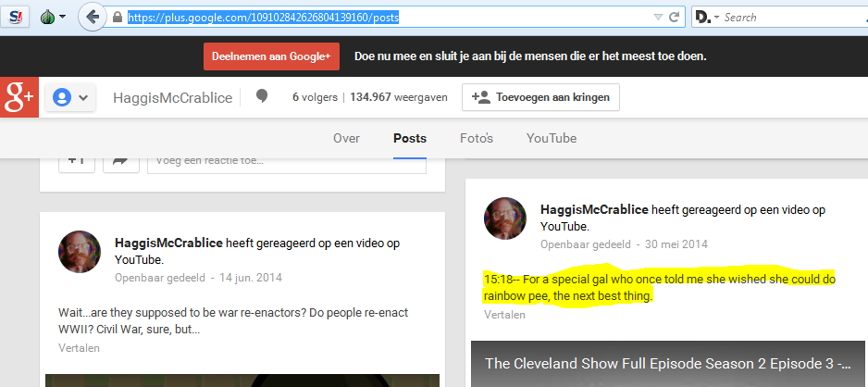This screenshot has height=387, width=868.
Task: Click the S! extension icon in browser toolbar
Action: click(16, 18)
